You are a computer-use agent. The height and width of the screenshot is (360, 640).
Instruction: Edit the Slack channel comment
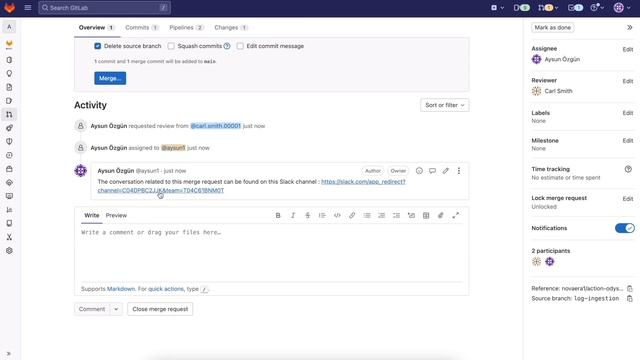[445, 171]
